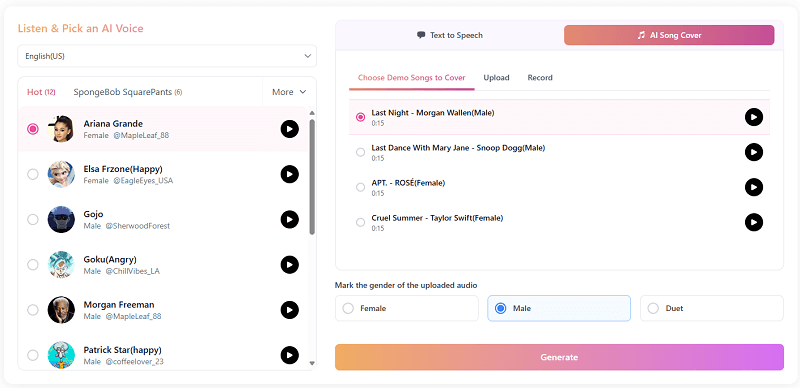Play Last Dance With Mary Jane demo

[x=754, y=152]
